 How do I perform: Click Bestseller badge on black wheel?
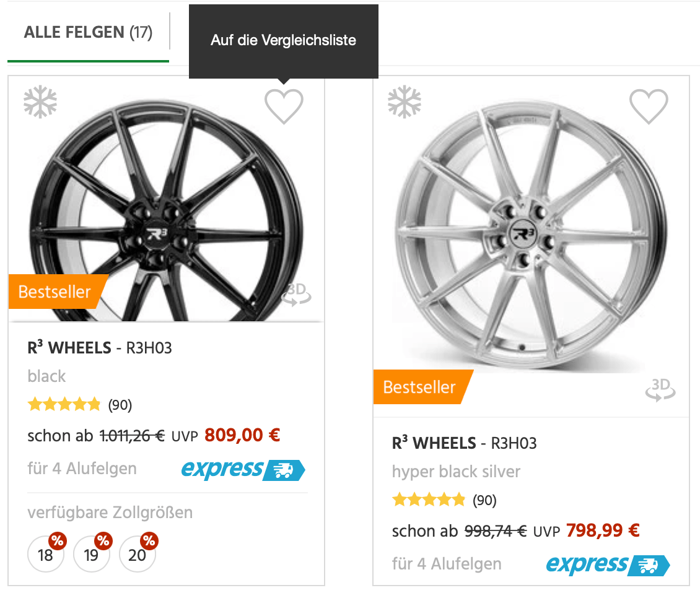pyautogui.click(x=56, y=292)
